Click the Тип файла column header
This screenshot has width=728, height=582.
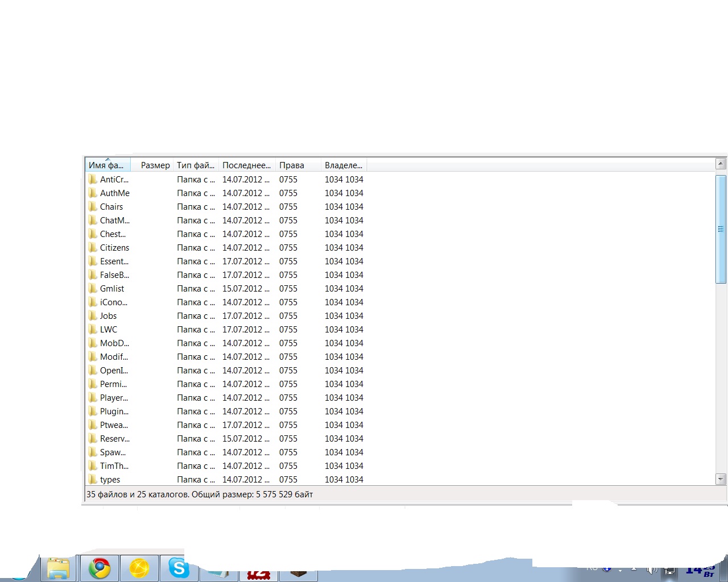click(x=195, y=165)
